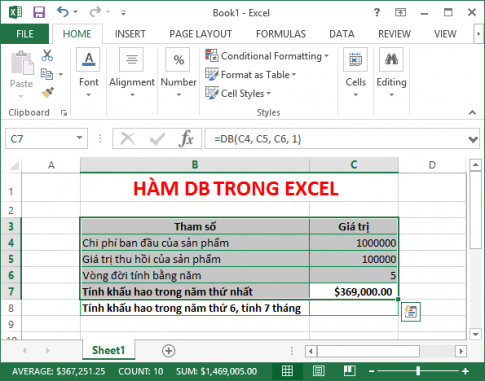Viewport: 485px width, 381px height.
Task: Expand the Font group
Action: click(x=88, y=73)
